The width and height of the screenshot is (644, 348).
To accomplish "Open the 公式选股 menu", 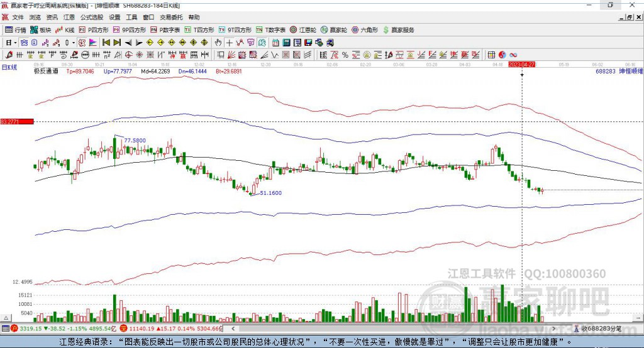I will click(x=92, y=17).
